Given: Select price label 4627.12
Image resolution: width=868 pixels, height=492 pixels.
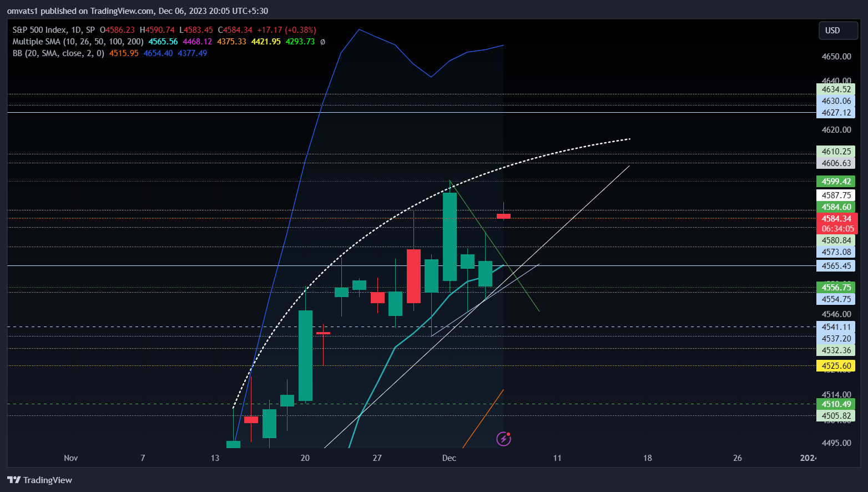Looking at the screenshot, I should 836,113.
